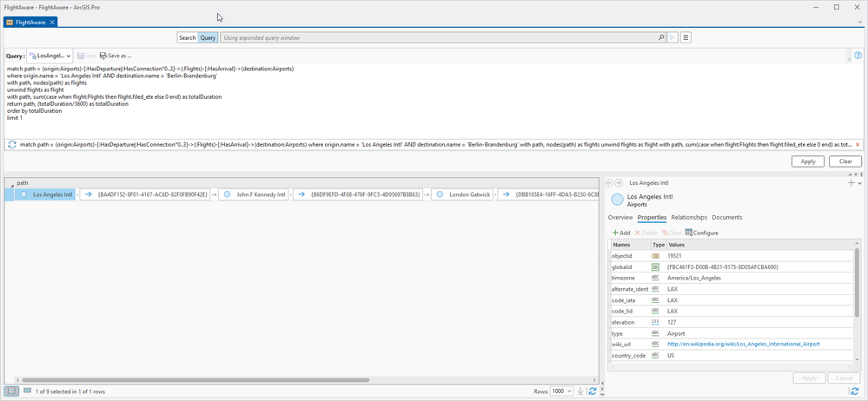
Task: Select the relationship B6DF9EFD-4F08-476F in the path
Action: pyautogui.click(x=358, y=194)
